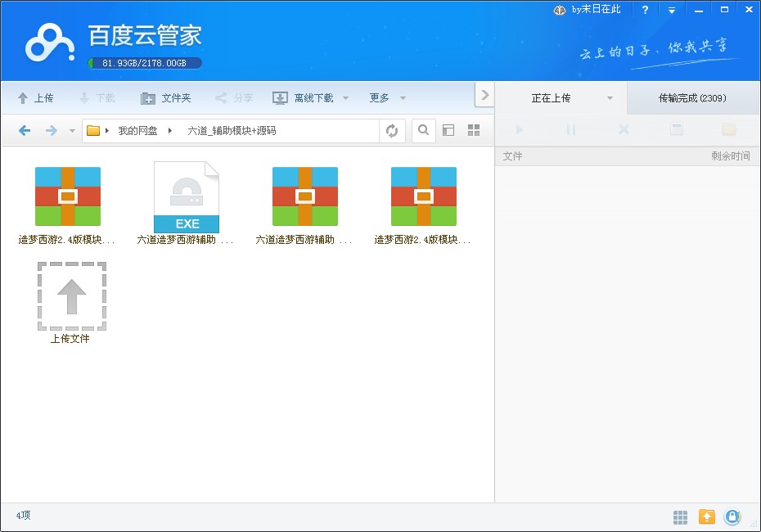
Task: Expand the breadcrumb arrow after 我的网盘
Action: [170, 130]
